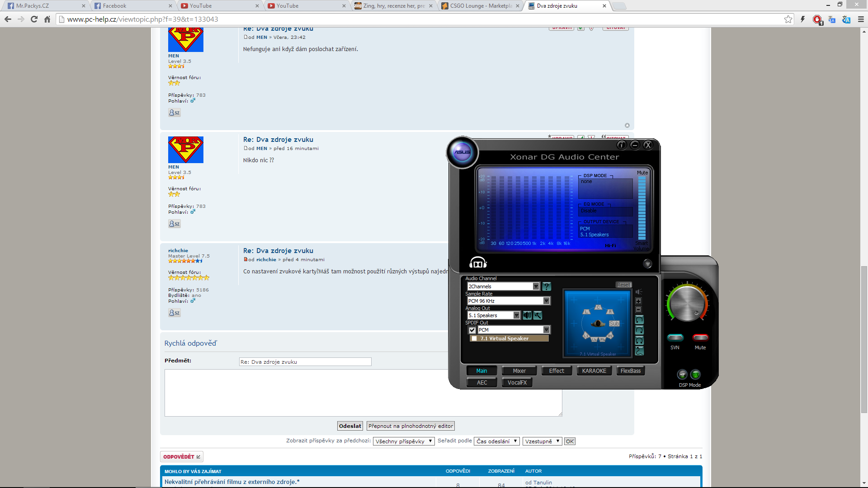Reset the speaker positions with the Reset button

623,285
